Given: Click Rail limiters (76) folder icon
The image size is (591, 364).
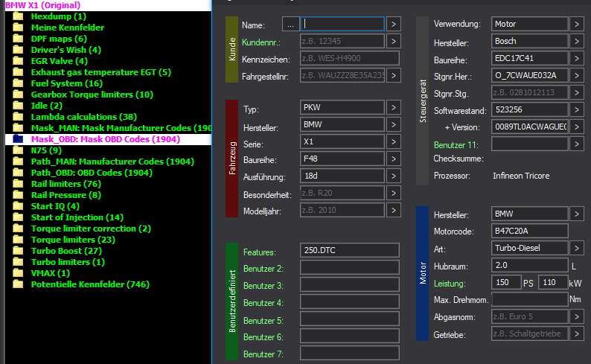Looking at the screenshot, I should (x=18, y=184).
